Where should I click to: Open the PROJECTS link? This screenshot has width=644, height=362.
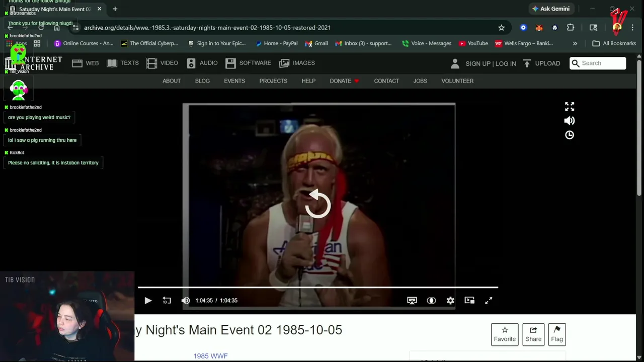click(273, 81)
